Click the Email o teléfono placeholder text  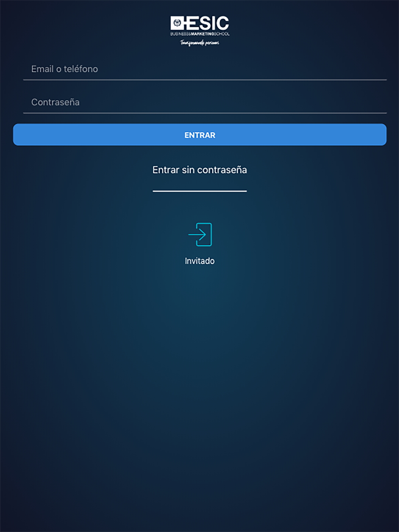(65, 69)
